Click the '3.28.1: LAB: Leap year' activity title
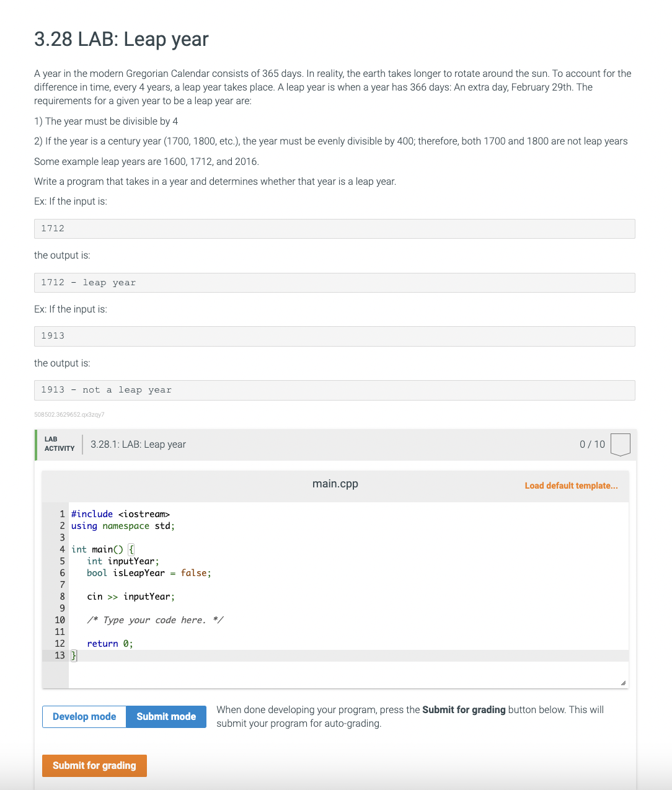672x790 pixels. pyautogui.click(x=138, y=445)
